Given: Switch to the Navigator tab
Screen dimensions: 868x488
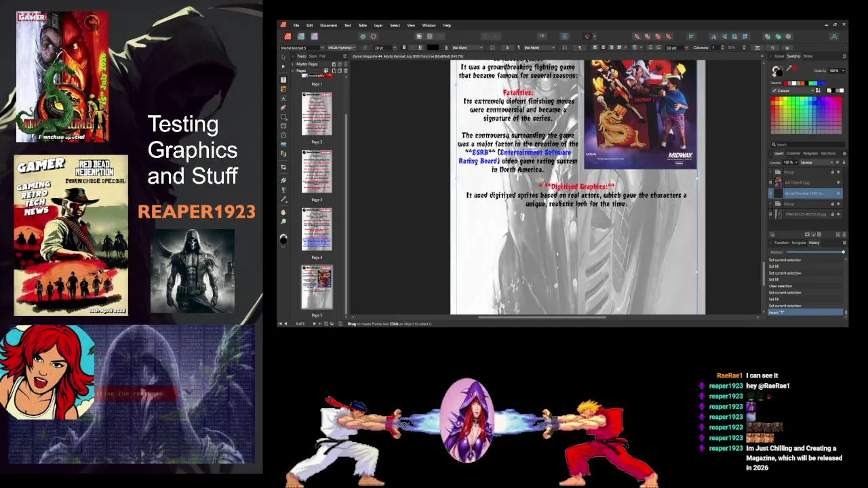Looking at the screenshot, I should click(x=799, y=243).
